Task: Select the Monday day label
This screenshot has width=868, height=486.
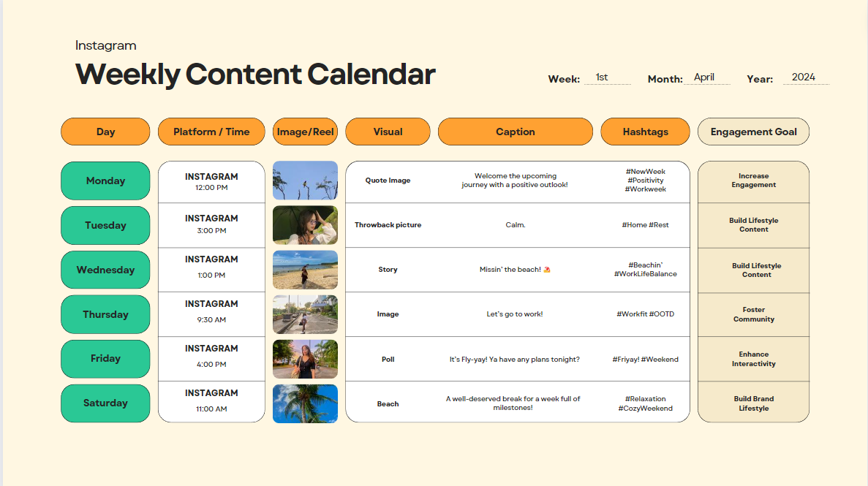Action: (x=105, y=181)
